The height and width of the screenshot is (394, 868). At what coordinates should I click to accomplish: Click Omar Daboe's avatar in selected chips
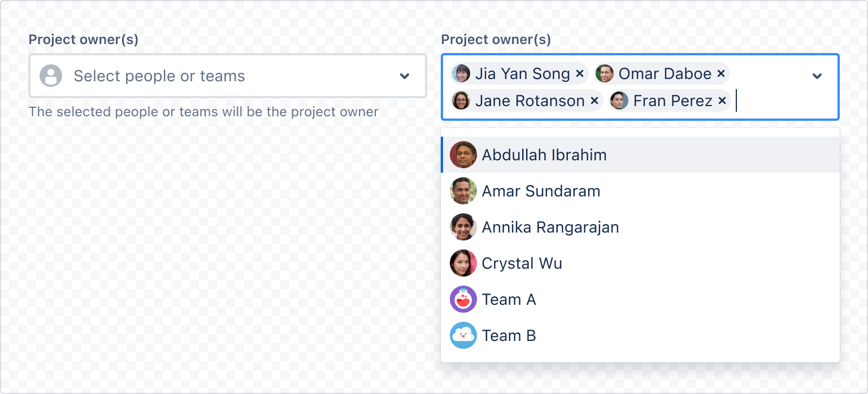click(x=606, y=73)
